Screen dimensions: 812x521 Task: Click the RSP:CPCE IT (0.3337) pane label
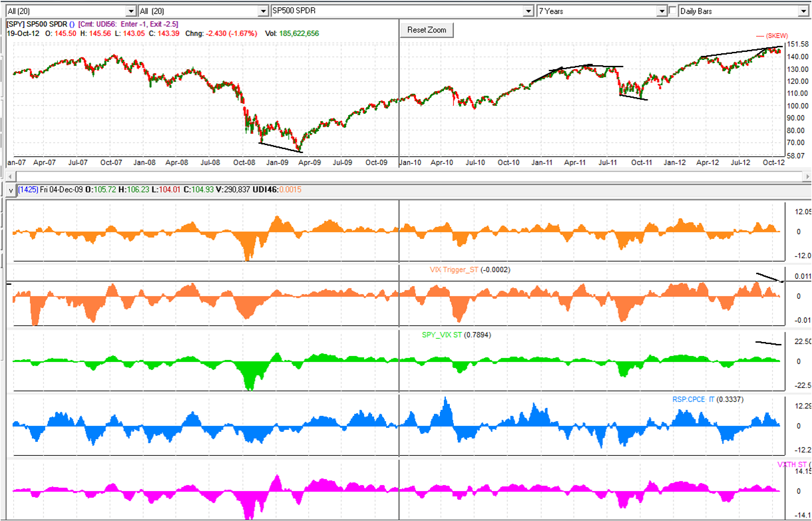(708, 399)
